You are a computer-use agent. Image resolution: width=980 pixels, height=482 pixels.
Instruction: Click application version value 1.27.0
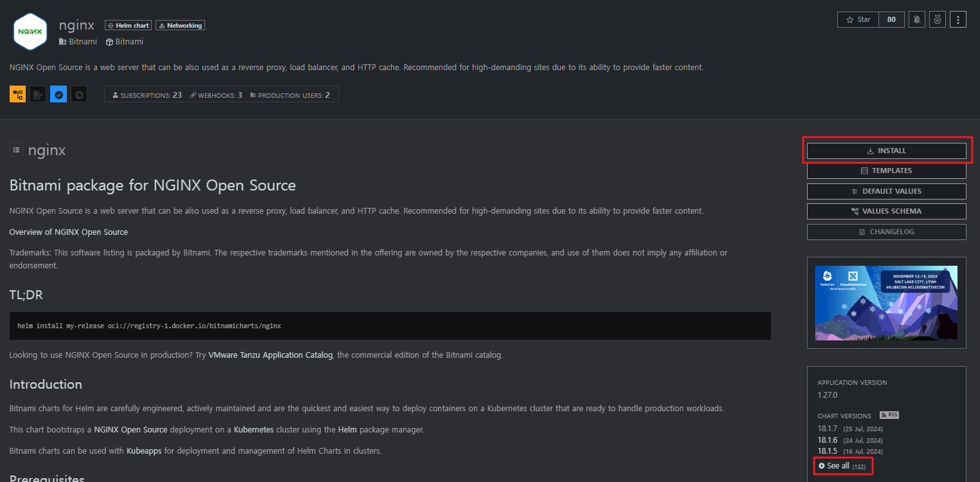click(828, 395)
